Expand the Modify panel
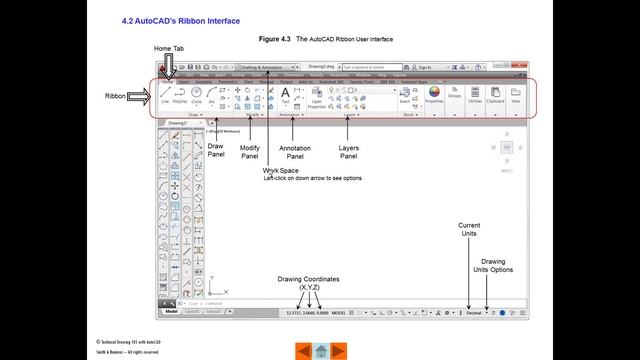 coord(255,115)
